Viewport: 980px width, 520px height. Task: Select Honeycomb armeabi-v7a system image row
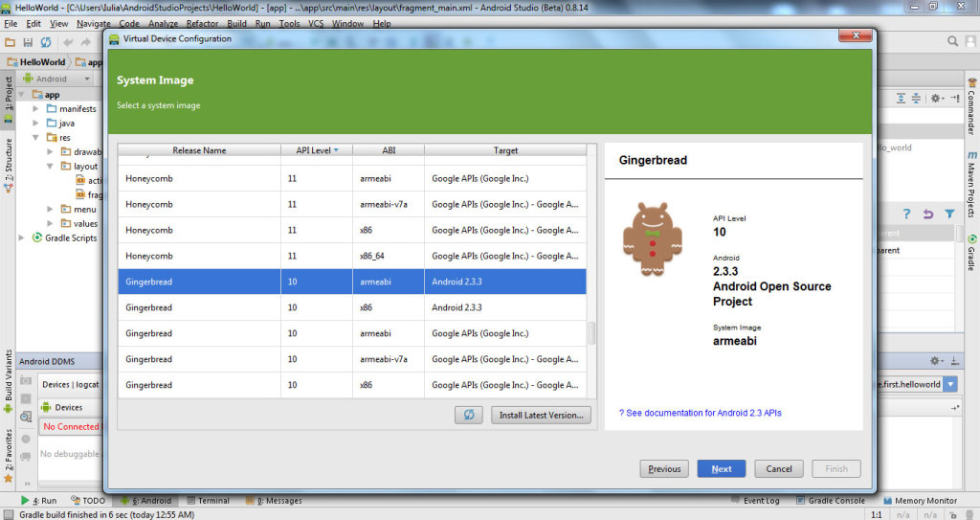tap(352, 204)
